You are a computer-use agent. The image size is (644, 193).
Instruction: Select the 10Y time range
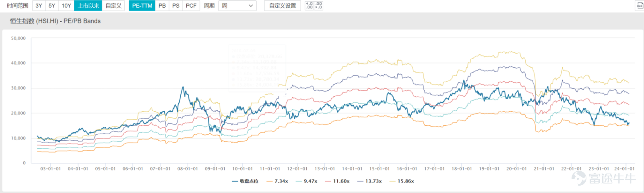point(66,6)
